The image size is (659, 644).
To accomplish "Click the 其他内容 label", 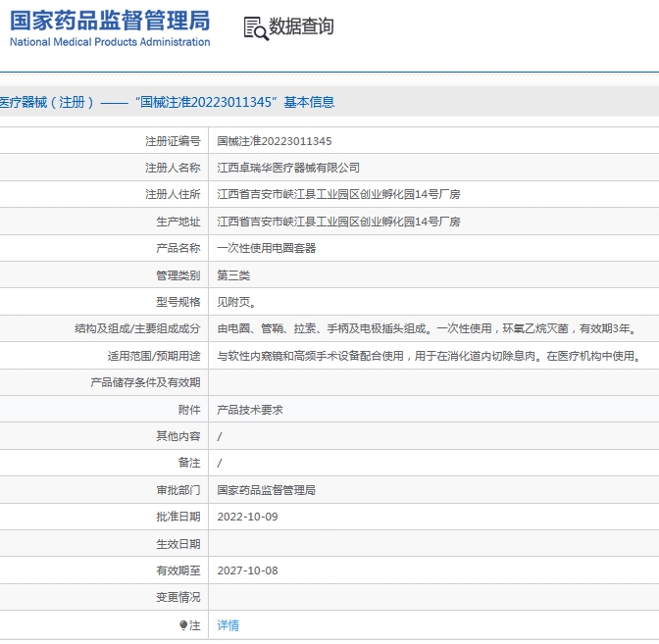I will (x=178, y=436).
